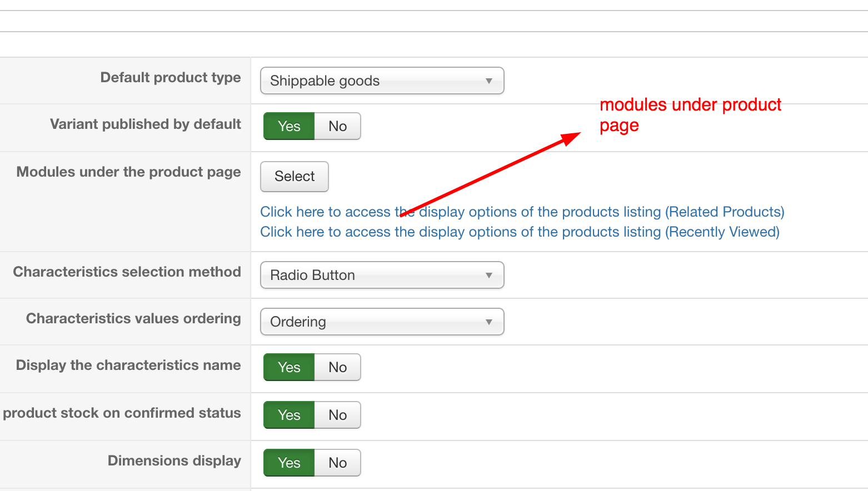Click the Modules under the product page label

pos(128,172)
